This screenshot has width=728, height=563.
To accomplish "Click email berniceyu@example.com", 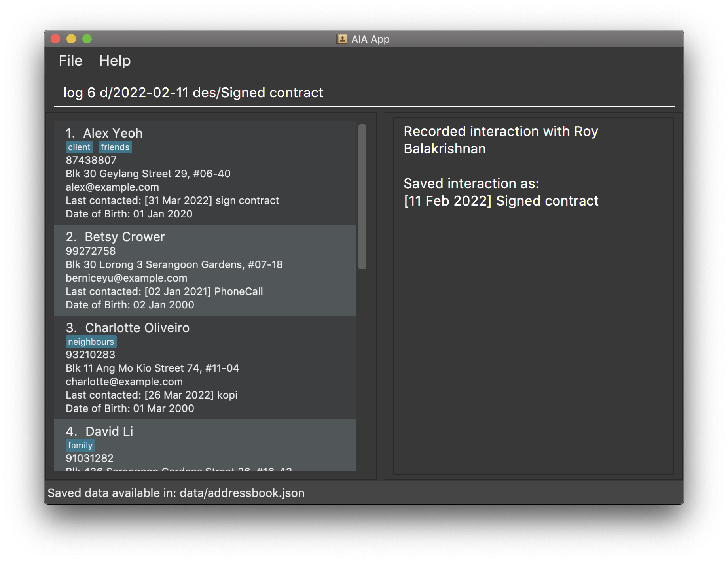I will click(127, 278).
